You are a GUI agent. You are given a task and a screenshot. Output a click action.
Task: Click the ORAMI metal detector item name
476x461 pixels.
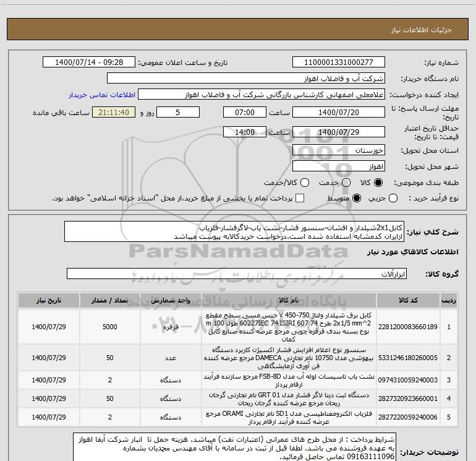[289, 418]
